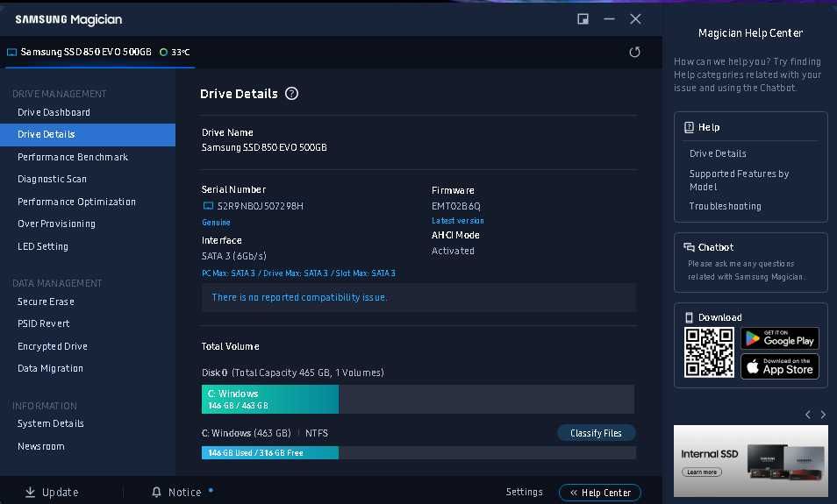Select Drive Details in sidebar

pyautogui.click(x=88, y=134)
